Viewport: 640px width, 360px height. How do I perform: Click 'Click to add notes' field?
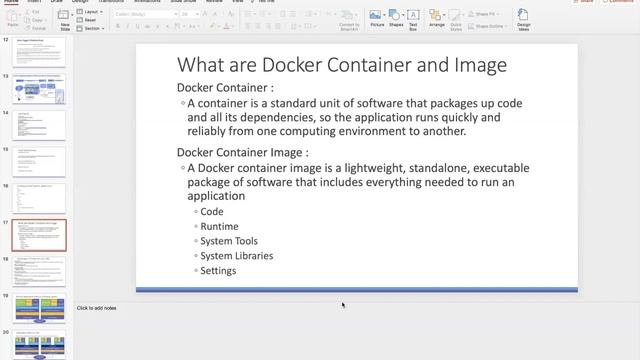[97, 308]
